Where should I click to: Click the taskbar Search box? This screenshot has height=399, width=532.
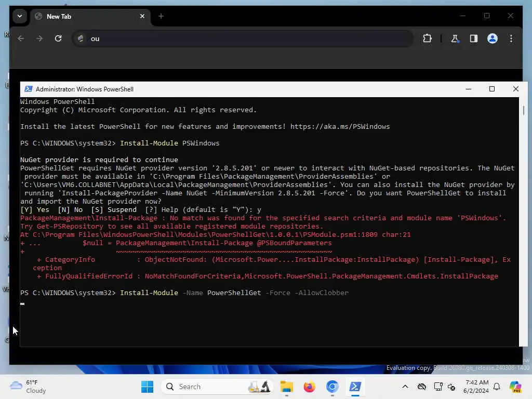pyautogui.click(x=217, y=387)
